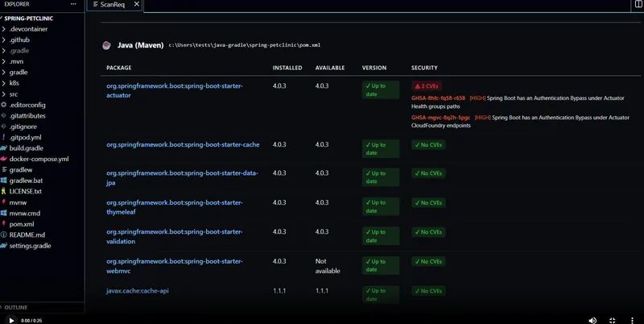
Task: Click the red 2 CVEs badge
Action: click(427, 86)
